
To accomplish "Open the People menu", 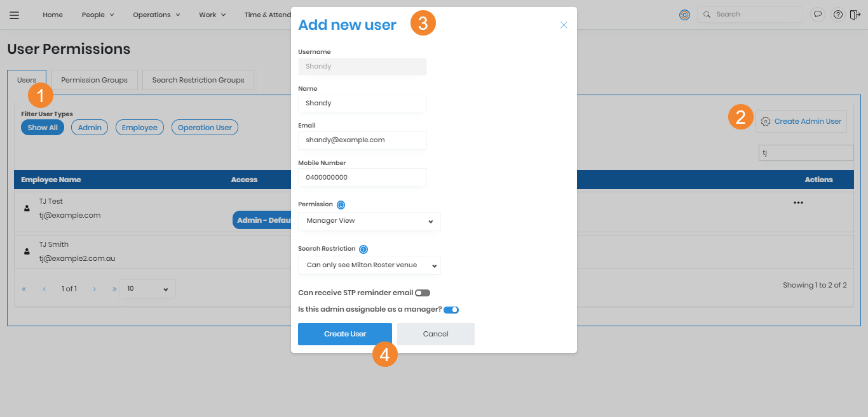I will pos(98,15).
